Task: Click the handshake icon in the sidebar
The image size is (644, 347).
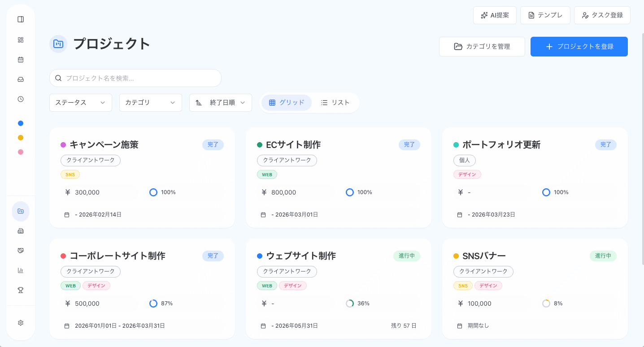Action: pyautogui.click(x=20, y=251)
